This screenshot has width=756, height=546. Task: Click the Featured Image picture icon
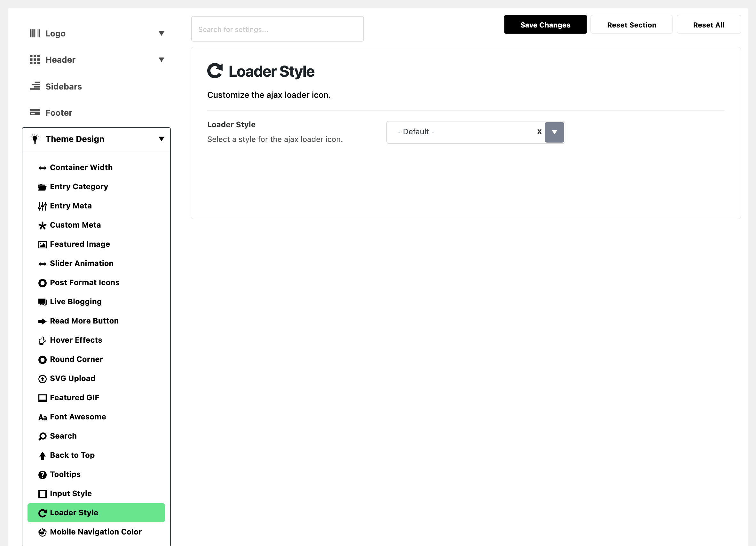point(42,245)
